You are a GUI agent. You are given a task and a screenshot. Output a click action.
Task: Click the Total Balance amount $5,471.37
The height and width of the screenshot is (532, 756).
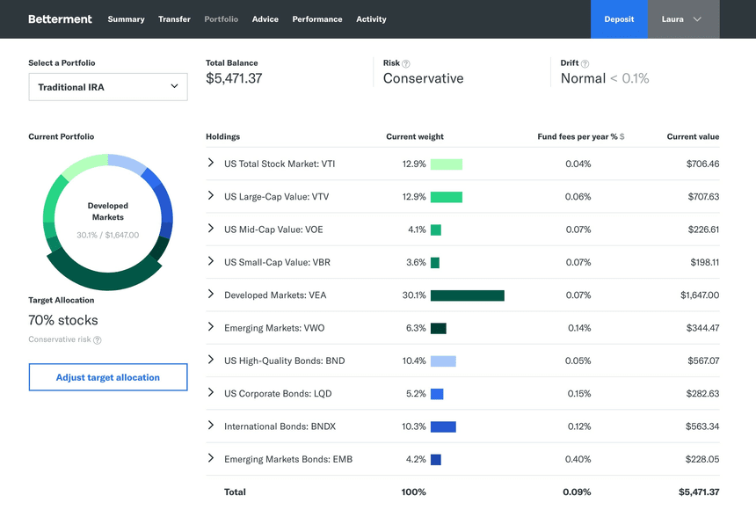click(x=234, y=78)
